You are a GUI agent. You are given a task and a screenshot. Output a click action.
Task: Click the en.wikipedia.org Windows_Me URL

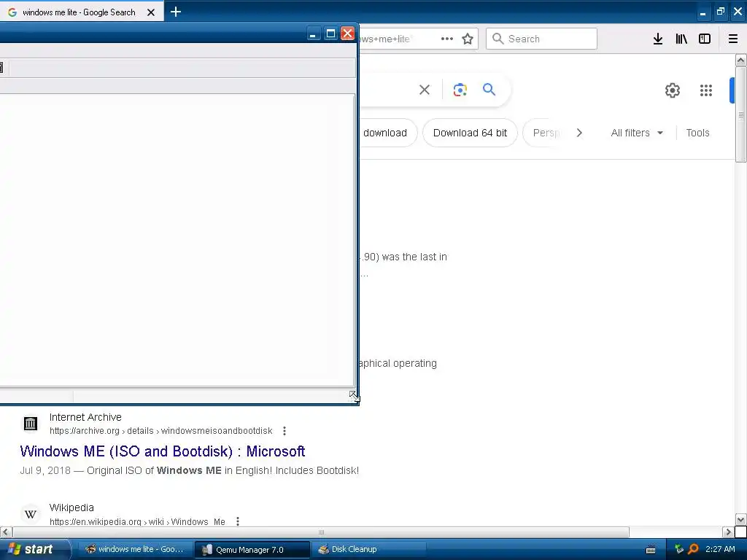137,522
